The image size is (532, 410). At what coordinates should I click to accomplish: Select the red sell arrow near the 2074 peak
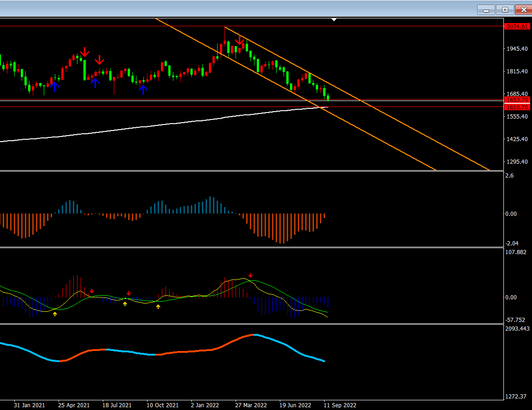click(240, 40)
